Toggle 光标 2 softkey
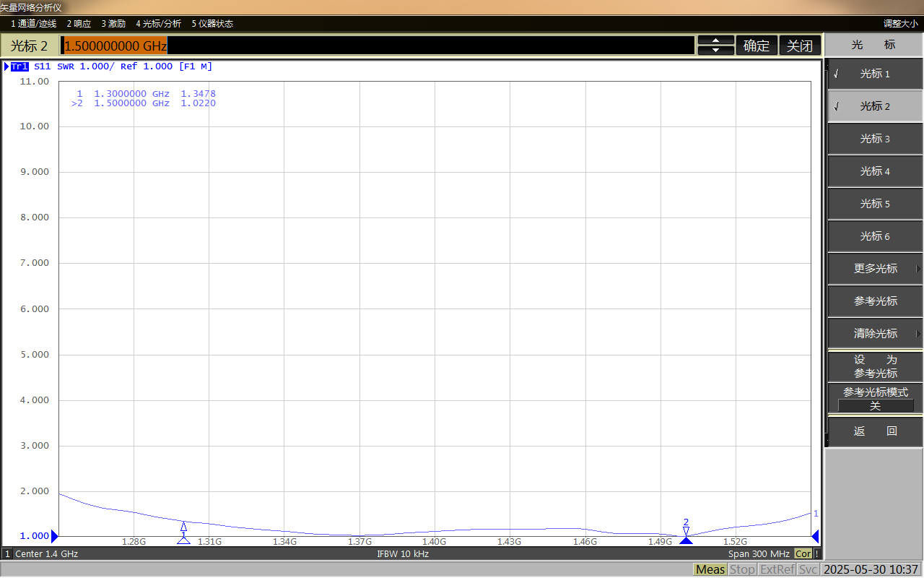The height and width of the screenshot is (578, 924). (x=875, y=106)
